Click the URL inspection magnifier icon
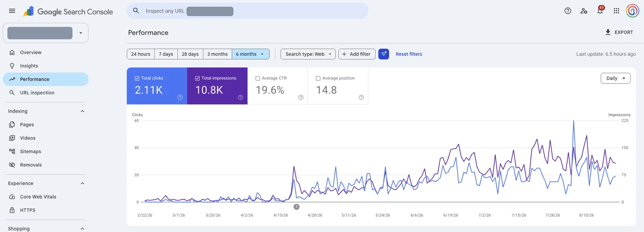The image size is (644, 232). 12,93
